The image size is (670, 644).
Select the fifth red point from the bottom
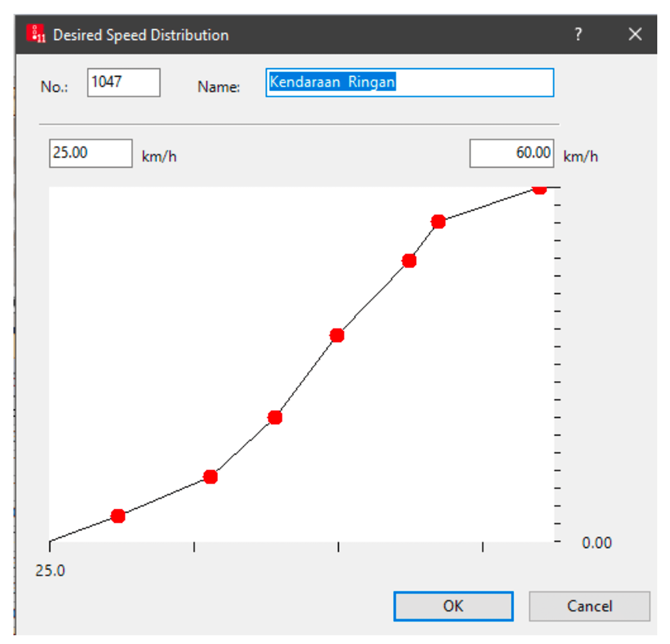pos(409,261)
